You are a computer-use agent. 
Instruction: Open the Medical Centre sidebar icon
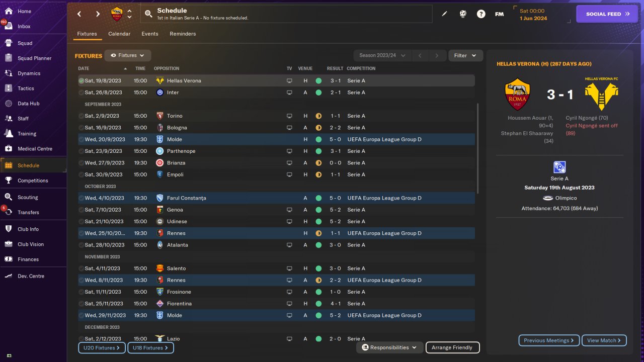coord(9,149)
